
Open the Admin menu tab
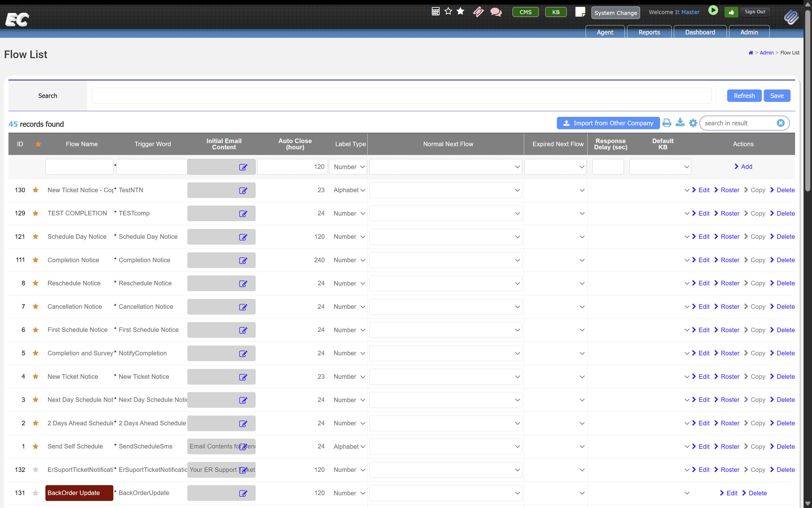click(x=749, y=32)
